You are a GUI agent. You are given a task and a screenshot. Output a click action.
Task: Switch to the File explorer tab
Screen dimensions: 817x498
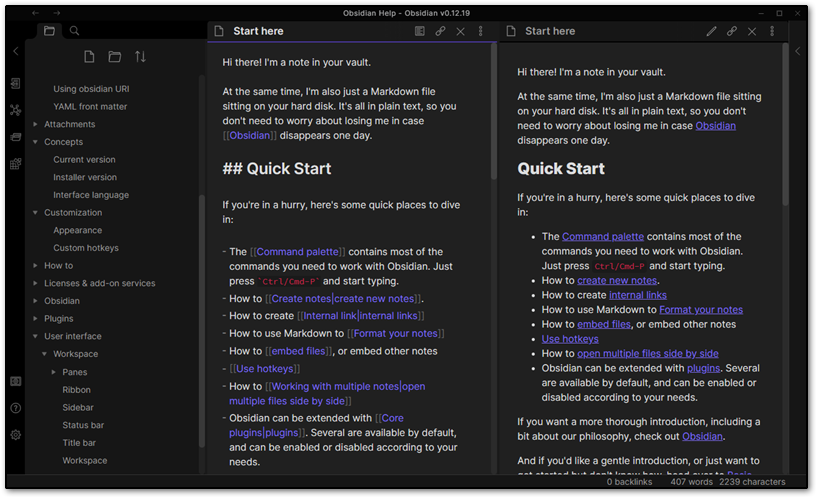click(49, 31)
